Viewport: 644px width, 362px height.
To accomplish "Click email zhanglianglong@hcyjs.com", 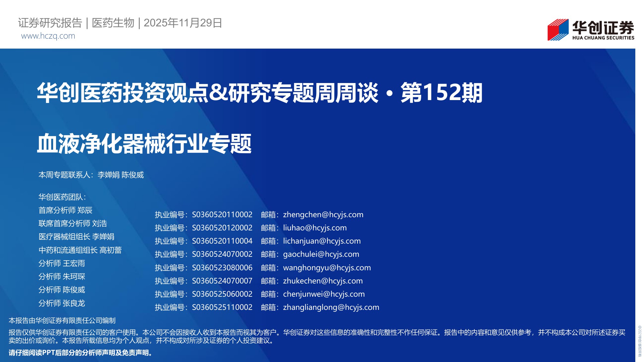I will click(331, 307).
